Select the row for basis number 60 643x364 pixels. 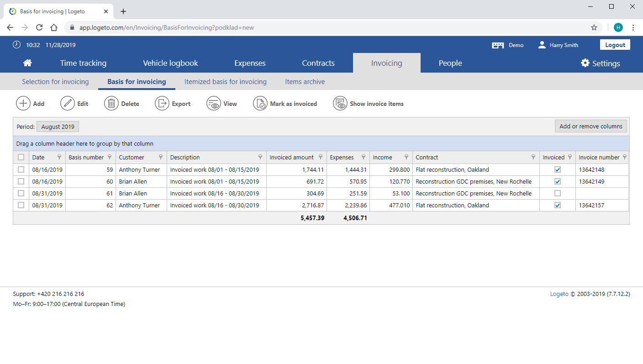[21, 181]
